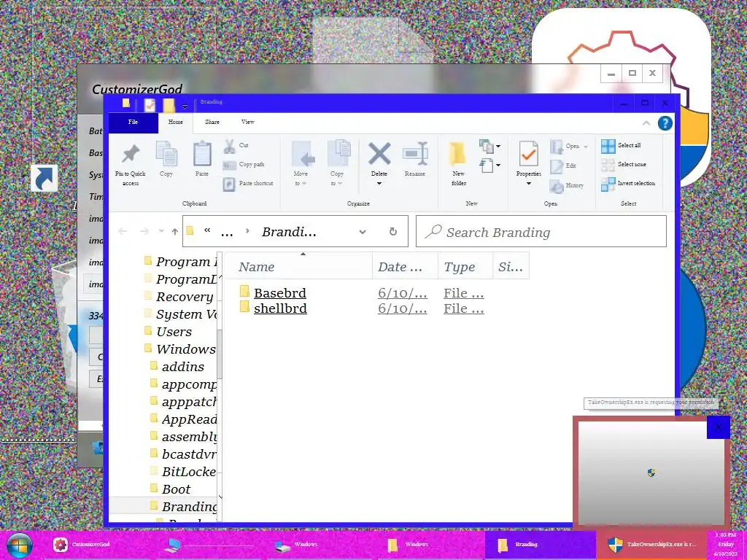Viewport: 747px width, 560px height.
Task: Click the New folder icon
Action: click(457, 153)
